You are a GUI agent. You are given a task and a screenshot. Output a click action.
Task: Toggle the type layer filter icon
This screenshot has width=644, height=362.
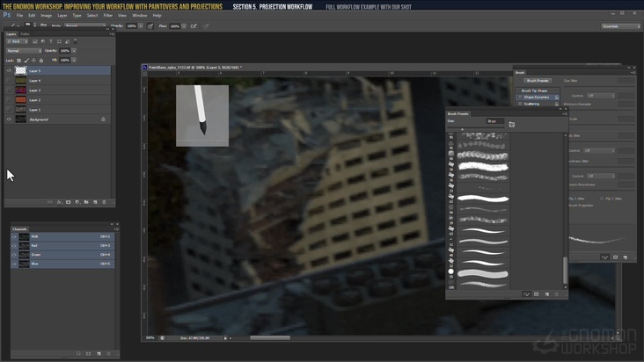tap(51, 41)
